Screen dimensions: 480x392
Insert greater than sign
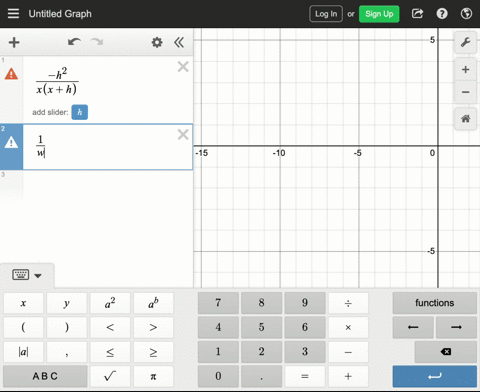(153, 327)
